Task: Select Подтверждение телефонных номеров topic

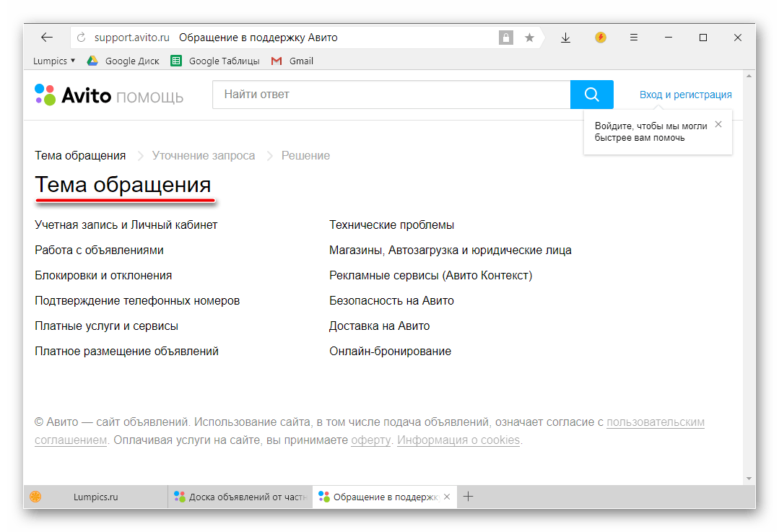Action: [x=137, y=301]
